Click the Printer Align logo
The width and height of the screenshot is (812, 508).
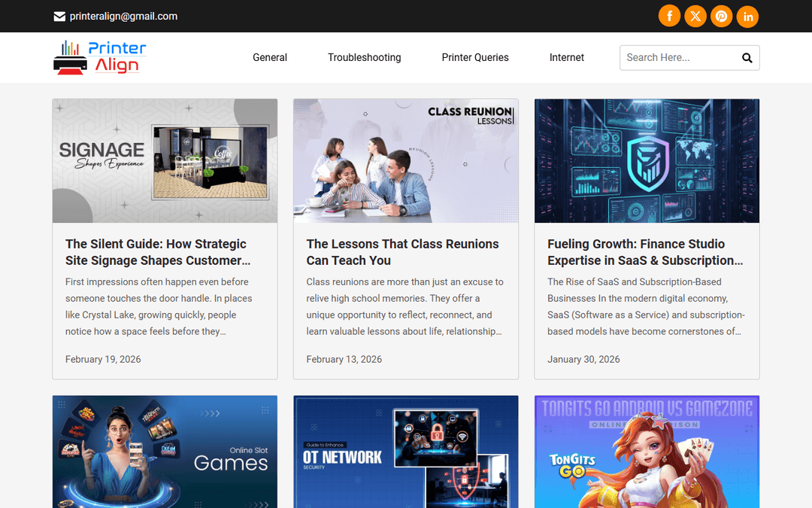pos(100,57)
